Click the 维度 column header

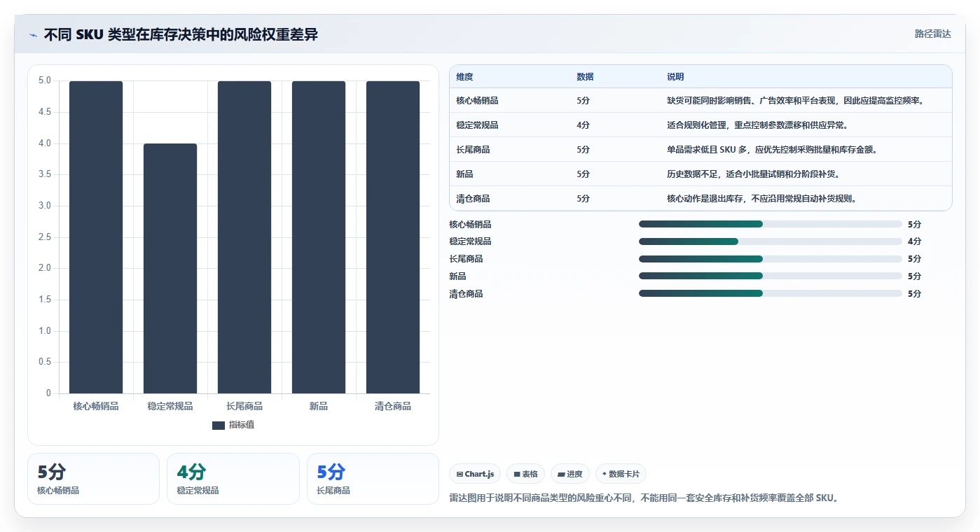(464, 77)
